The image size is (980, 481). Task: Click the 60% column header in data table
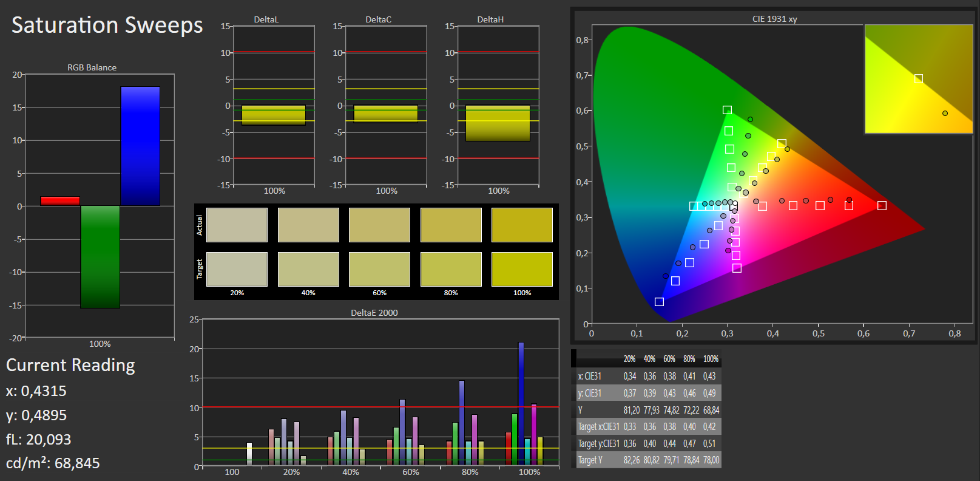coord(669,359)
